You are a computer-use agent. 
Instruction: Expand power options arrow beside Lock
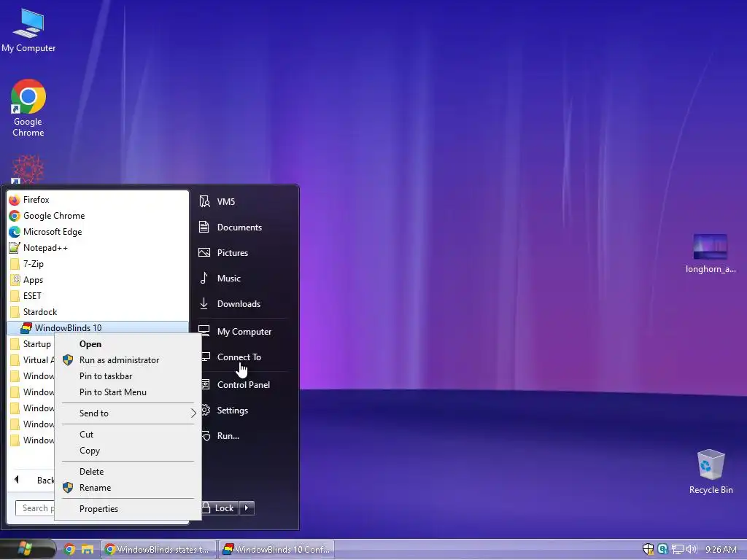coord(247,508)
